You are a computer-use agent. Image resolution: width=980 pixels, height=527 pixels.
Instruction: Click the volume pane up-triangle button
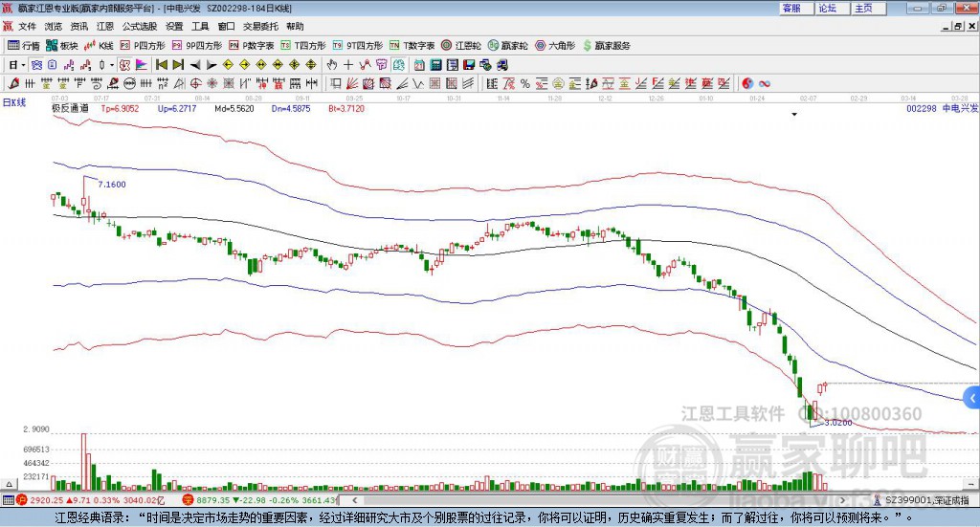(9, 484)
